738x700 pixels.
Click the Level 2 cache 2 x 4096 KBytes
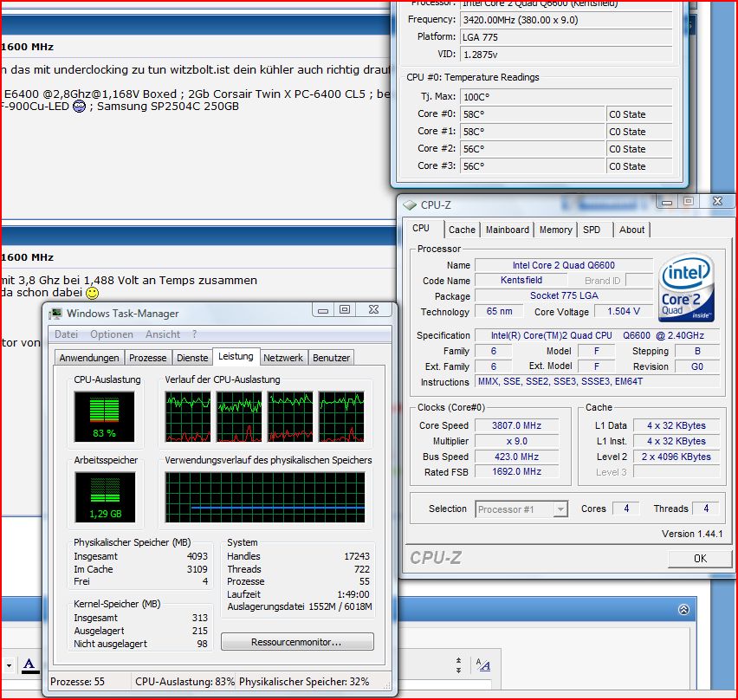tap(676, 457)
